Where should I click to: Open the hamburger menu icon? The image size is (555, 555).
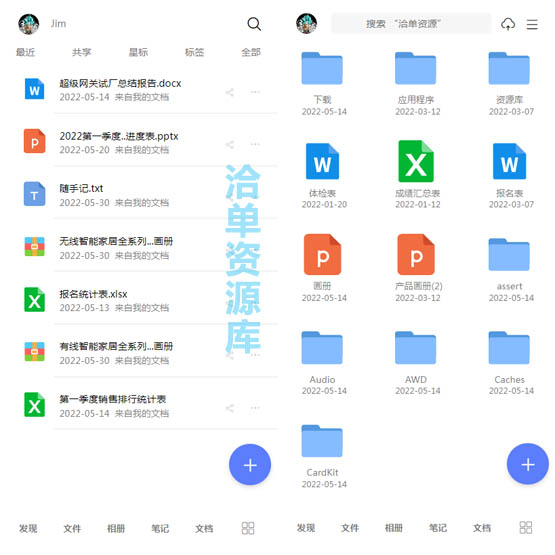[532, 24]
